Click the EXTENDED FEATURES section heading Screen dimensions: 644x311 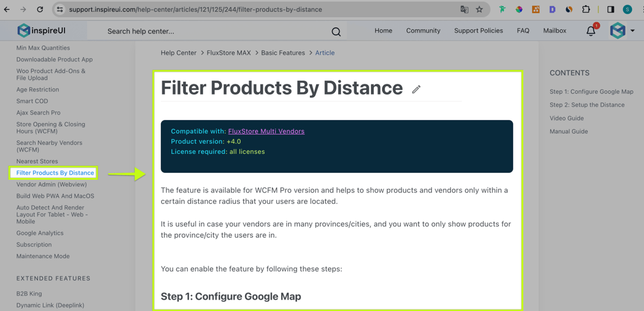pyautogui.click(x=53, y=278)
